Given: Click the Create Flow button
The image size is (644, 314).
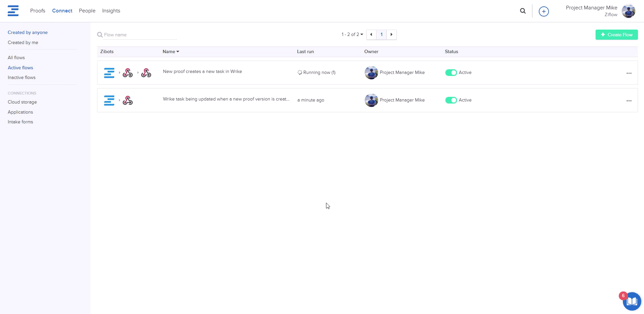Looking at the screenshot, I should [616, 35].
